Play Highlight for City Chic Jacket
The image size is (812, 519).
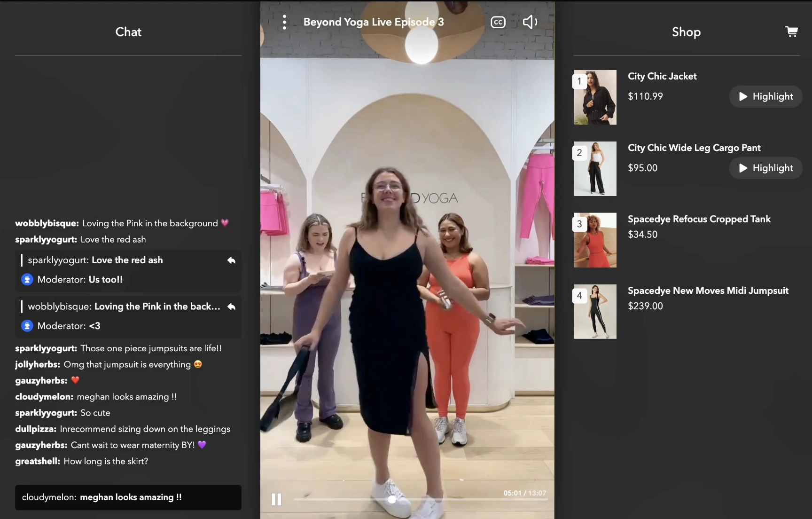pyautogui.click(x=765, y=96)
